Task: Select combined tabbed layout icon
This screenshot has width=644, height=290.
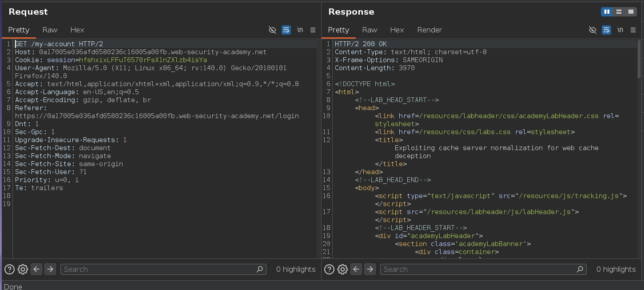Action: (631, 12)
